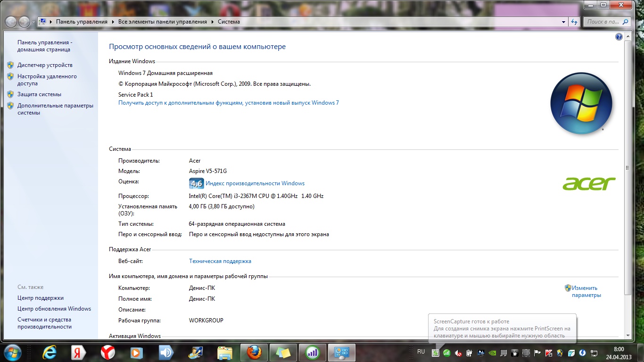Click forward navigation arrow button

coord(24,22)
